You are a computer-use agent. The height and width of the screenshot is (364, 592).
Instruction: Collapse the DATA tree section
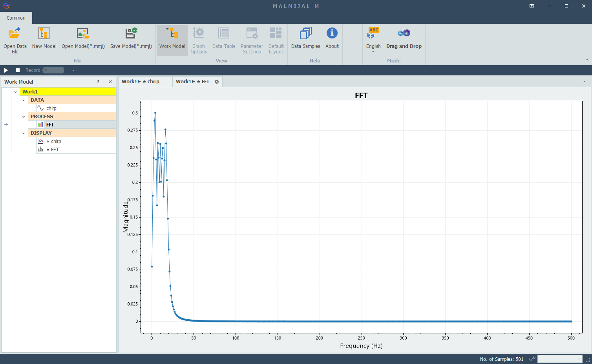pos(24,100)
